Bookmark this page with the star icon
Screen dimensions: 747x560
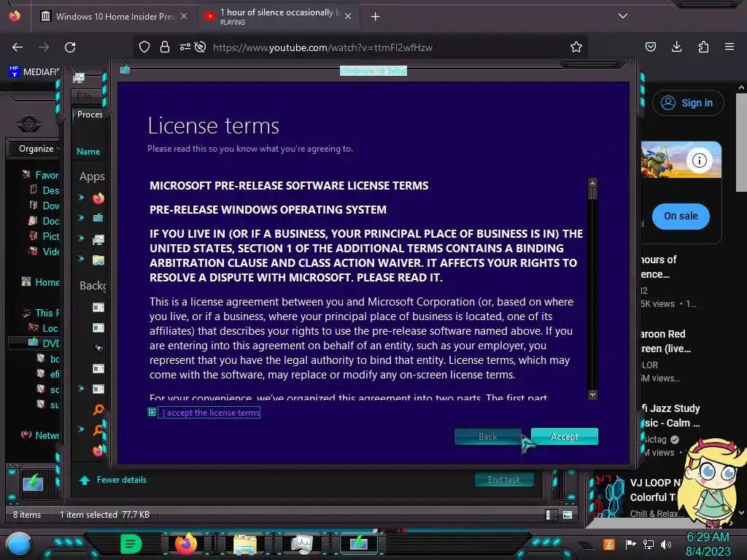(x=576, y=47)
